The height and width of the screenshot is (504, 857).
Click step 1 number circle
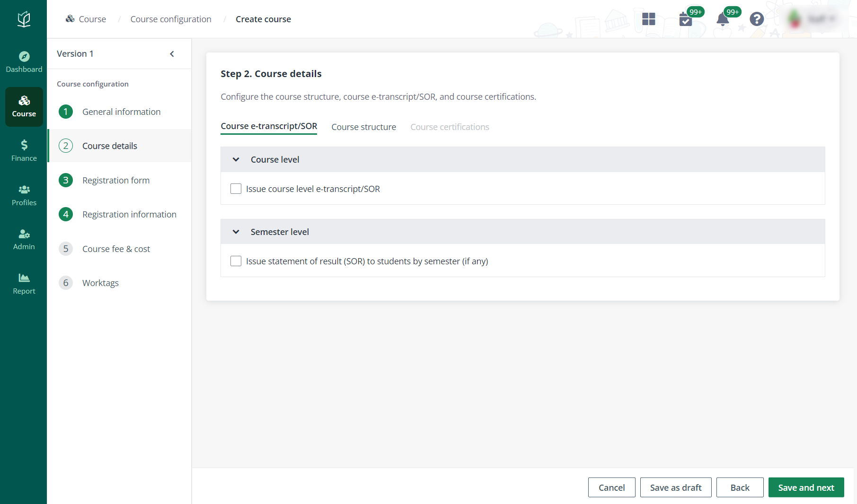[66, 112]
